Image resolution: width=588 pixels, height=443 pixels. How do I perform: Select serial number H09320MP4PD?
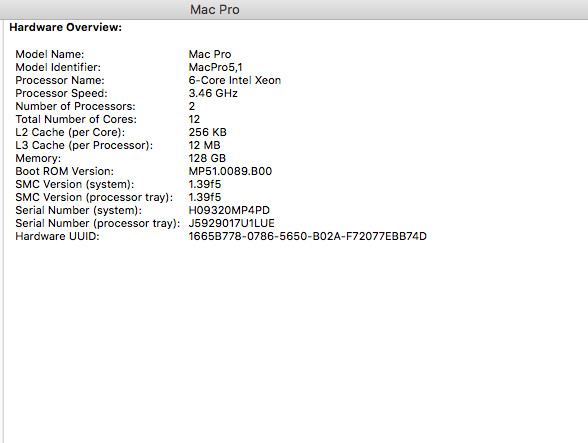pos(229,210)
